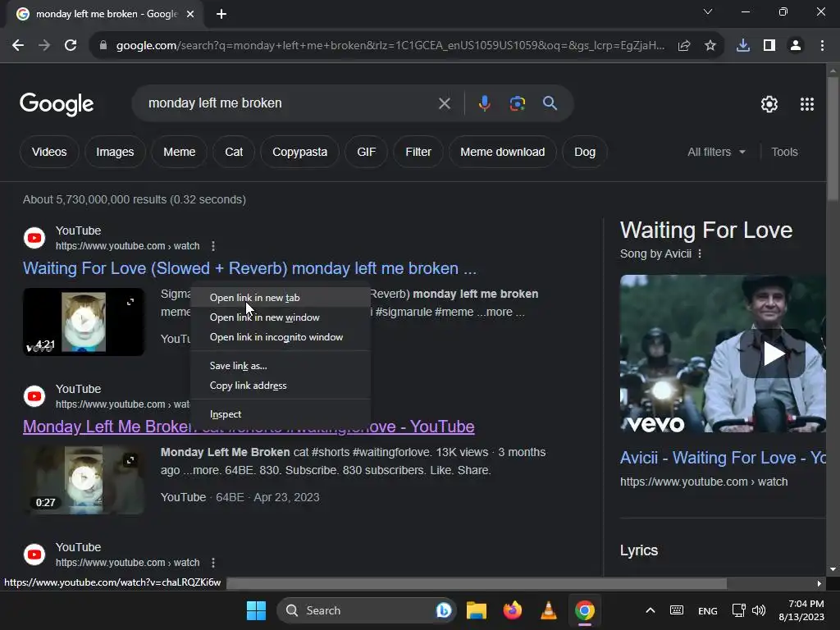Open the Chrome profile icon
This screenshot has height=630, width=840.
(x=796, y=46)
